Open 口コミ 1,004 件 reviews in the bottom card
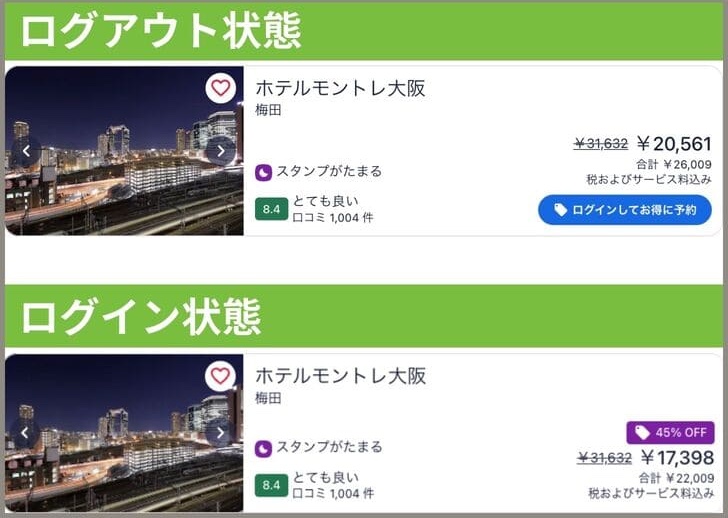 [x=333, y=493]
